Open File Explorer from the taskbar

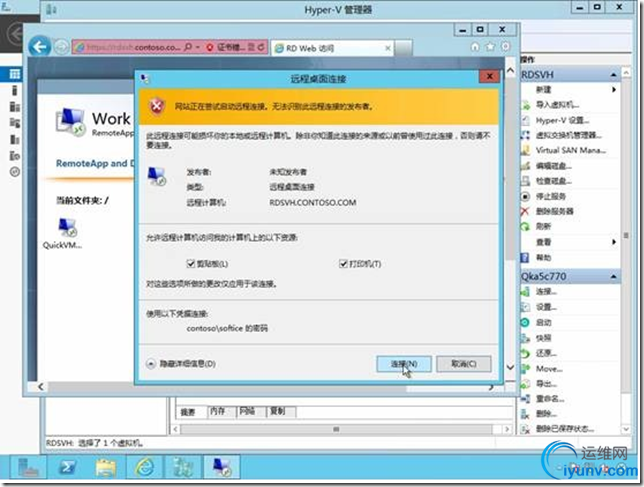[106, 467]
